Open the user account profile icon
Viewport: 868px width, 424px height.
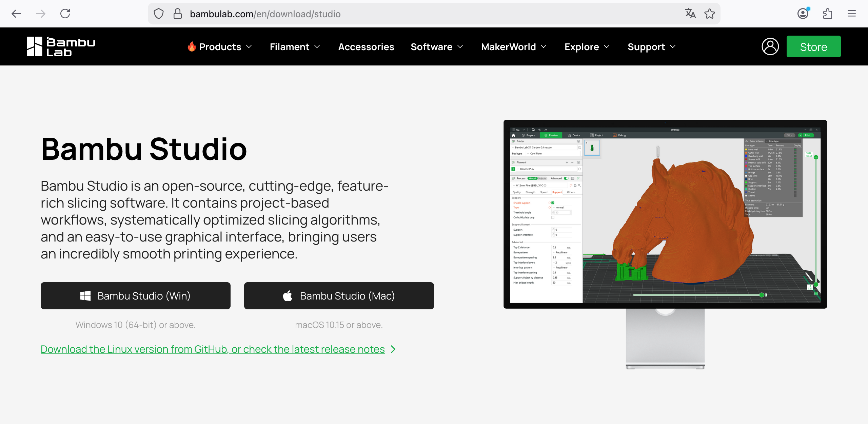tap(770, 46)
